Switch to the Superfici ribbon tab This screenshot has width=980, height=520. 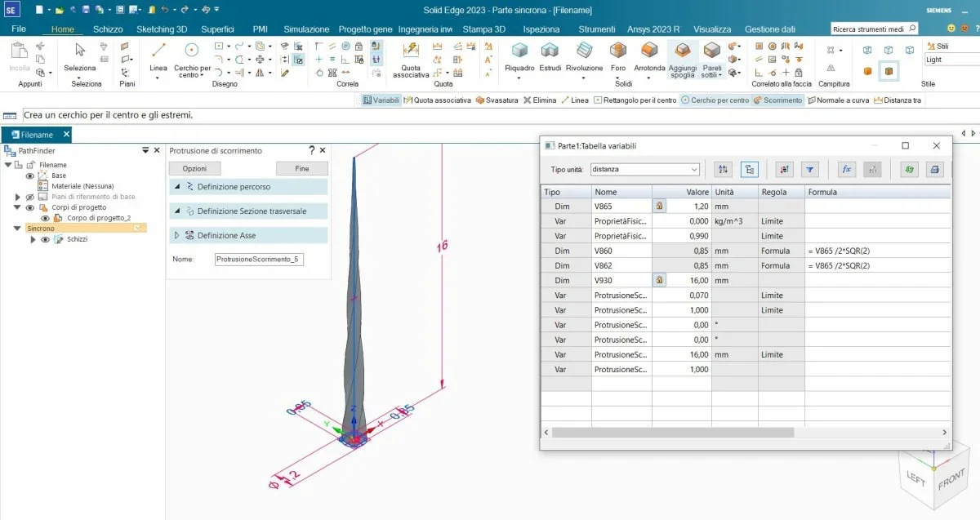pyautogui.click(x=217, y=29)
